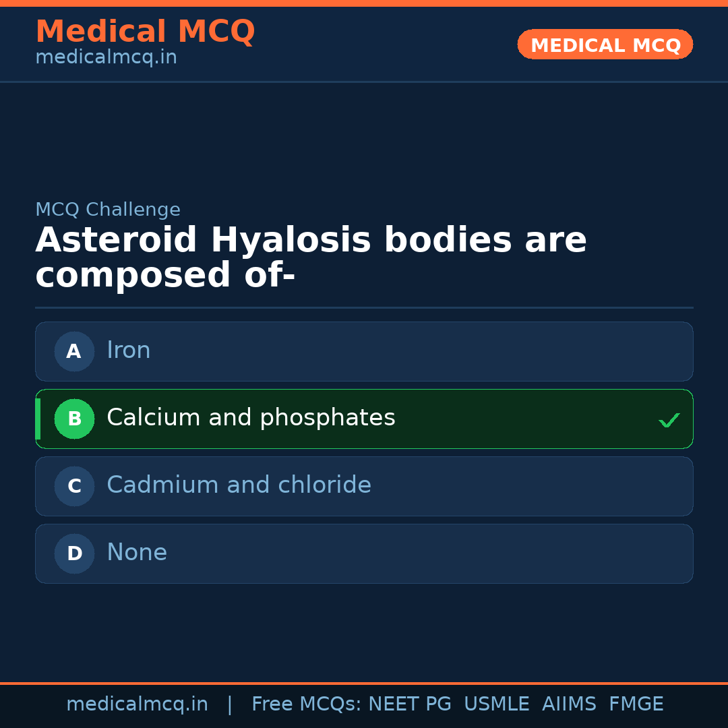Viewport: 728px width, 728px height.
Task: Open medicalmcq.in link in footer
Action: pos(137,704)
